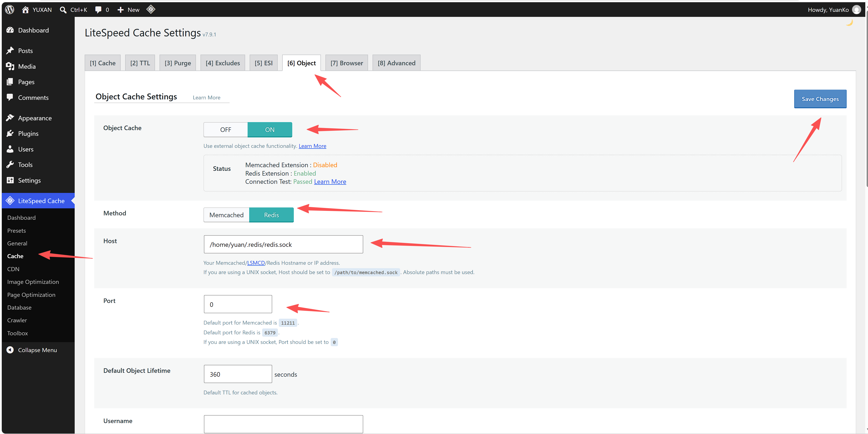Image resolution: width=868 pixels, height=434 pixels.
Task: Click into the Host input field
Action: [x=283, y=245]
